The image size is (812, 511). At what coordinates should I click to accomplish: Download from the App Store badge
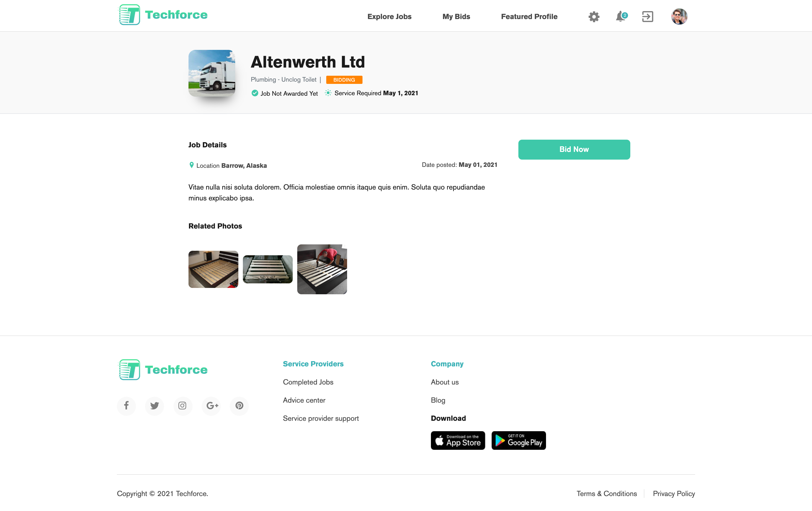point(458,440)
